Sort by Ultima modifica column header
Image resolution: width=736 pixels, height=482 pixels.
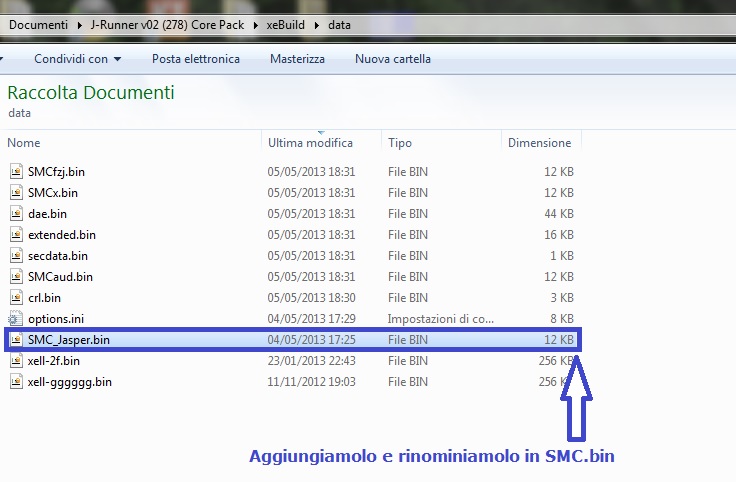310,143
